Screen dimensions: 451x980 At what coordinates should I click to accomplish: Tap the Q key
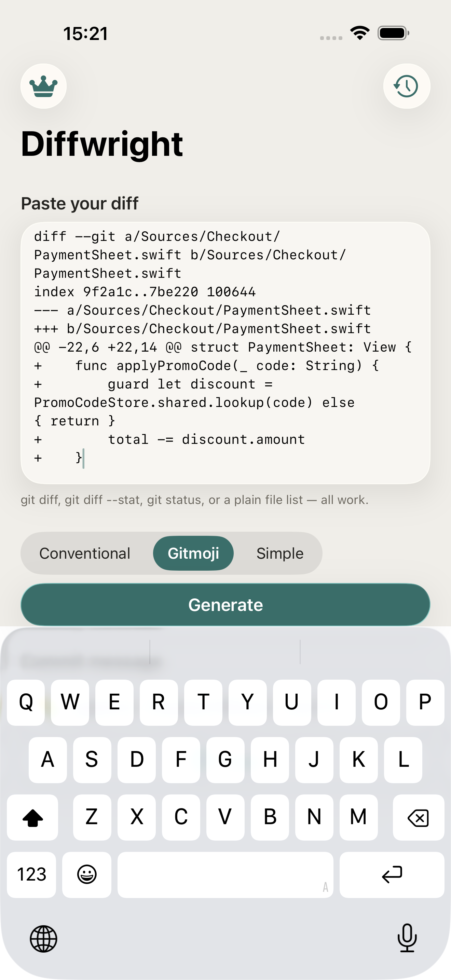tap(26, 702)
